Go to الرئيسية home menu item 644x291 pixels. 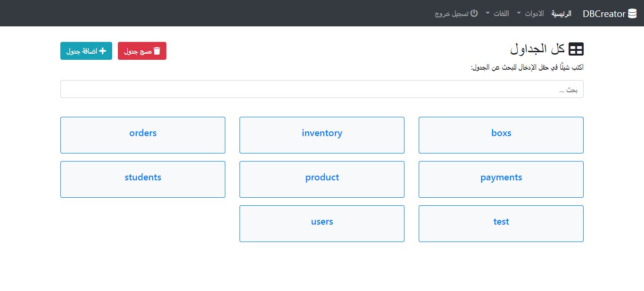561,14
